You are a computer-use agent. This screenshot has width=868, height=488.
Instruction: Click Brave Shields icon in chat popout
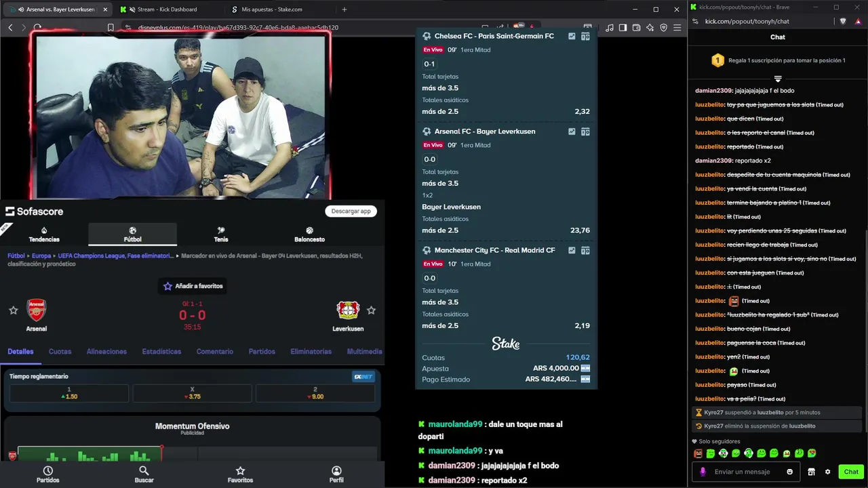tap(844, 21)
